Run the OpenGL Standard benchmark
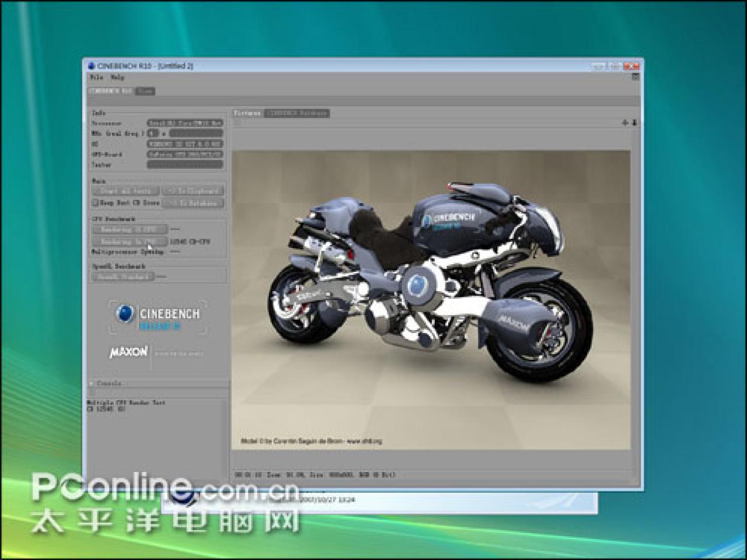The image size is (747, 560). click(123, 276)
